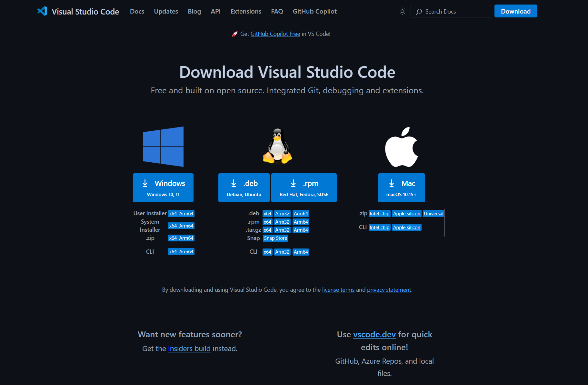This screenshot has height=385, width=588.
Task: Select Linux .tar.gz Arm32 download
Action: [x=282, y=230]
